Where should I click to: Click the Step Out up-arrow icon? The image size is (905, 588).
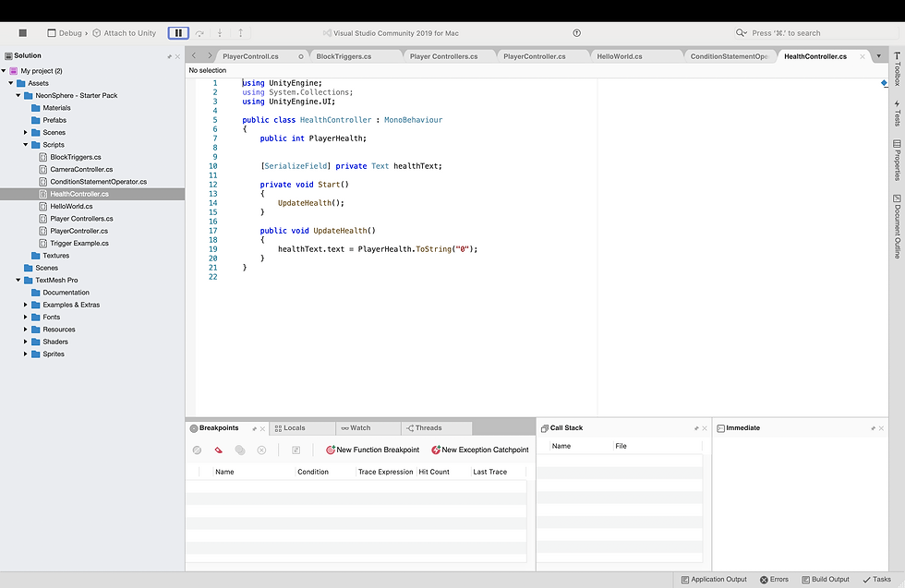pyautogui.click(x=240, y=33)
